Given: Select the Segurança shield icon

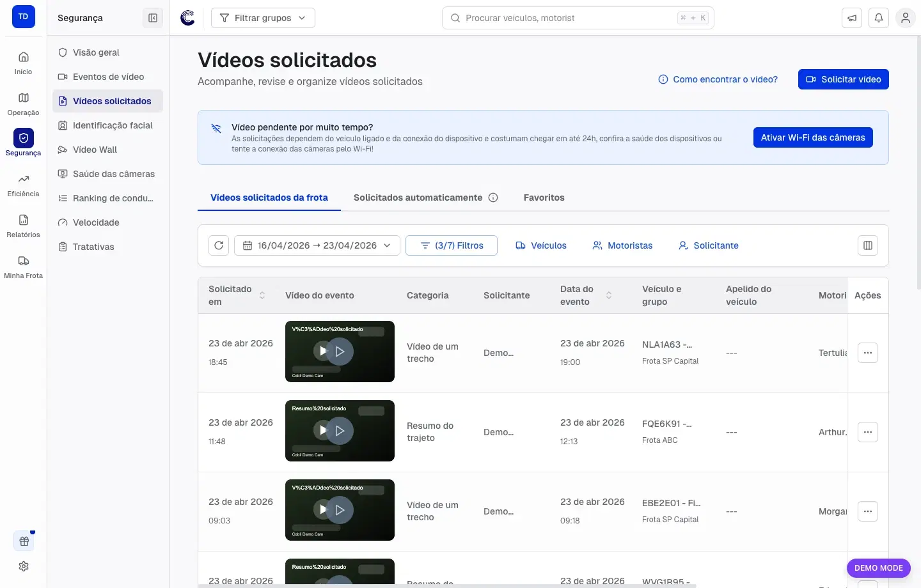Looking at the screenshot, I should click(x=24, y=137).
